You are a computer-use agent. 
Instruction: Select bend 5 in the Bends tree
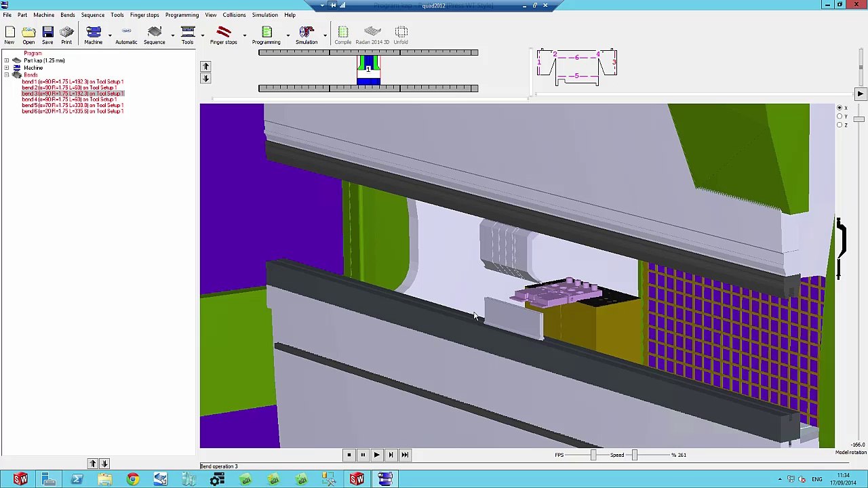click(x=73, y=105)
